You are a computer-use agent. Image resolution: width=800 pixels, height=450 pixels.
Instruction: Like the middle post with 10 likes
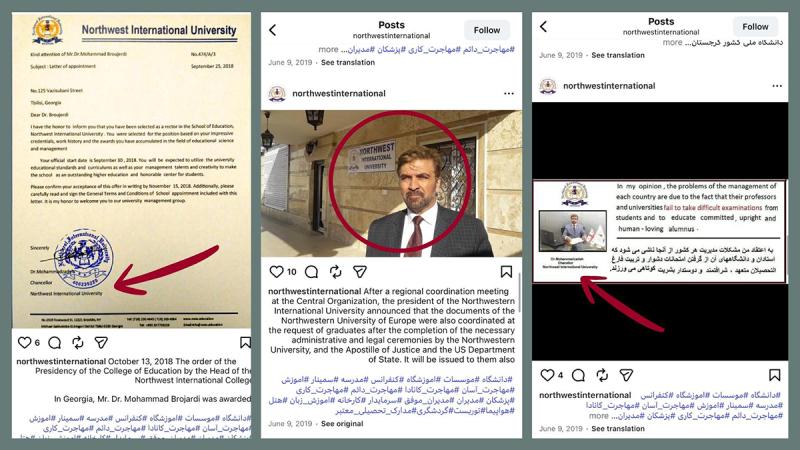point(276,272)
